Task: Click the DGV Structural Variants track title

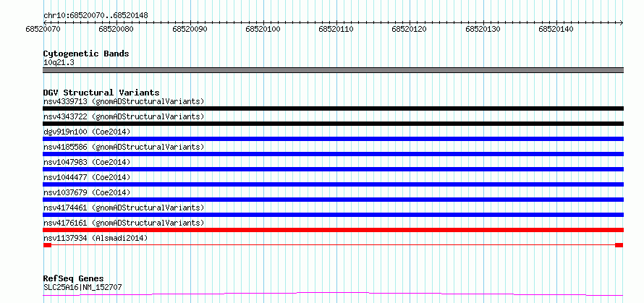Action: coord(101,93)
